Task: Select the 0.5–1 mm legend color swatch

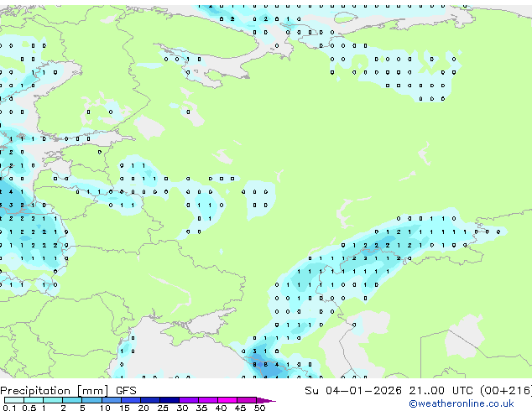Action: (34, 400)
